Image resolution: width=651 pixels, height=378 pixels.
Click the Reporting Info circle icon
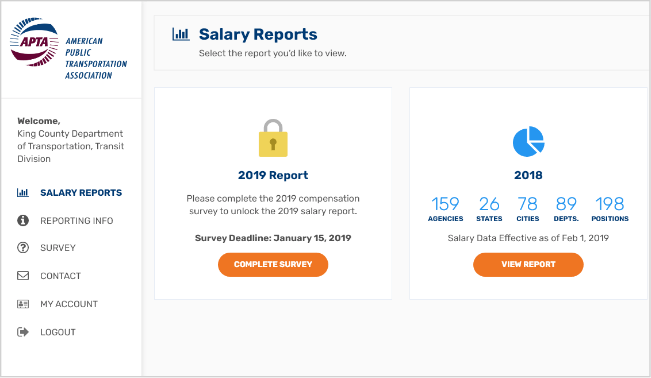pyautogui.click(x=23, y=221)
